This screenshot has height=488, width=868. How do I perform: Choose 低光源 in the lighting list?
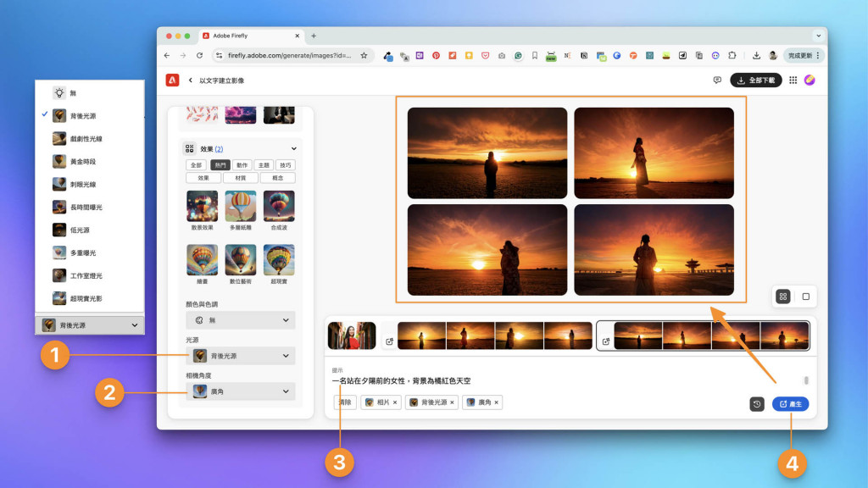(x=90, y=230)
